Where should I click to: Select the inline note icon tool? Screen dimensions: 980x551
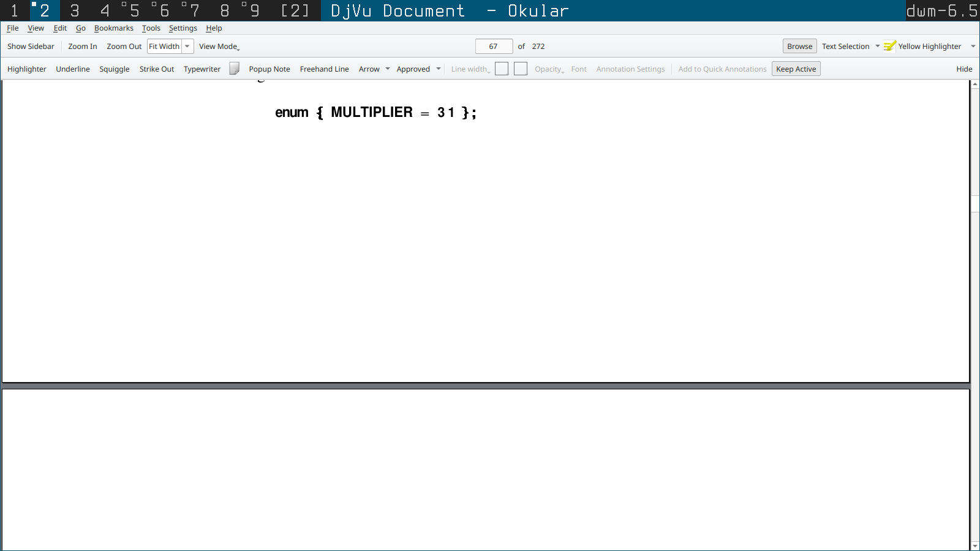click(234, 69)
